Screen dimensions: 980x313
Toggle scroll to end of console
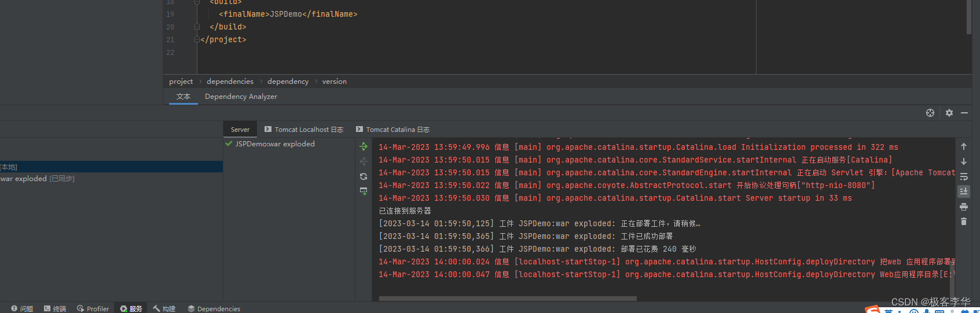(964, 191)
